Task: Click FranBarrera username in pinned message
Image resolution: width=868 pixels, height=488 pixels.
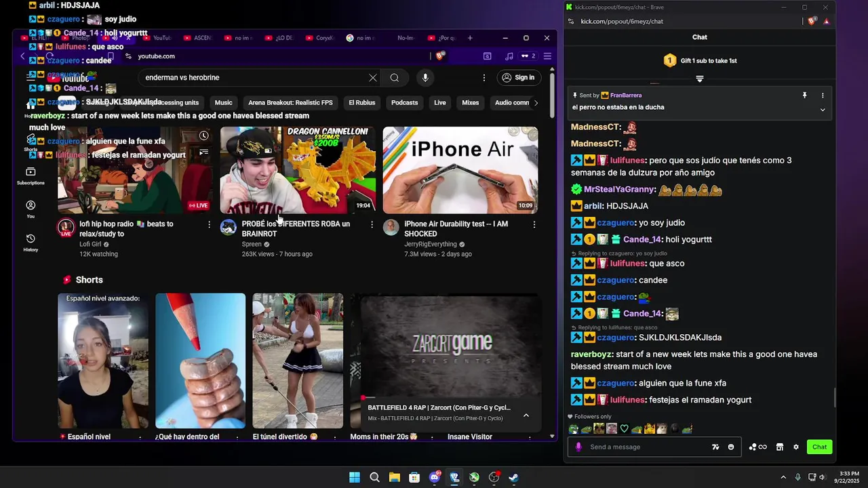Action: click(626, 96)
